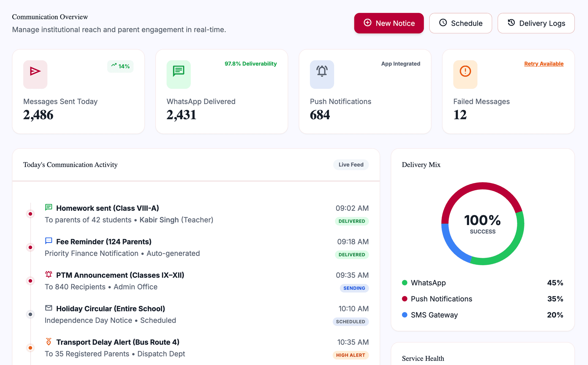This screenshot has width=588, height=365.
Task: Click the envelope icon beside Holiday Circular
Action: pos(49,308)
